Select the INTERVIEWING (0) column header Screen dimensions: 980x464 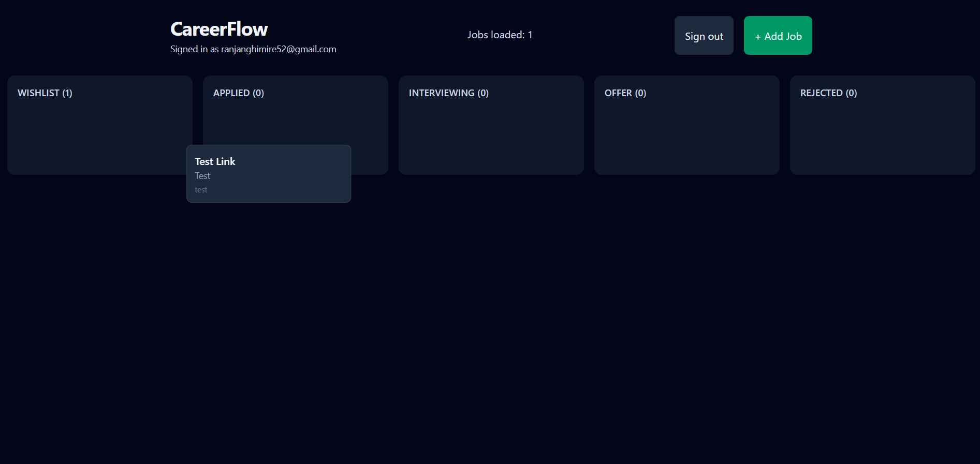448,93
